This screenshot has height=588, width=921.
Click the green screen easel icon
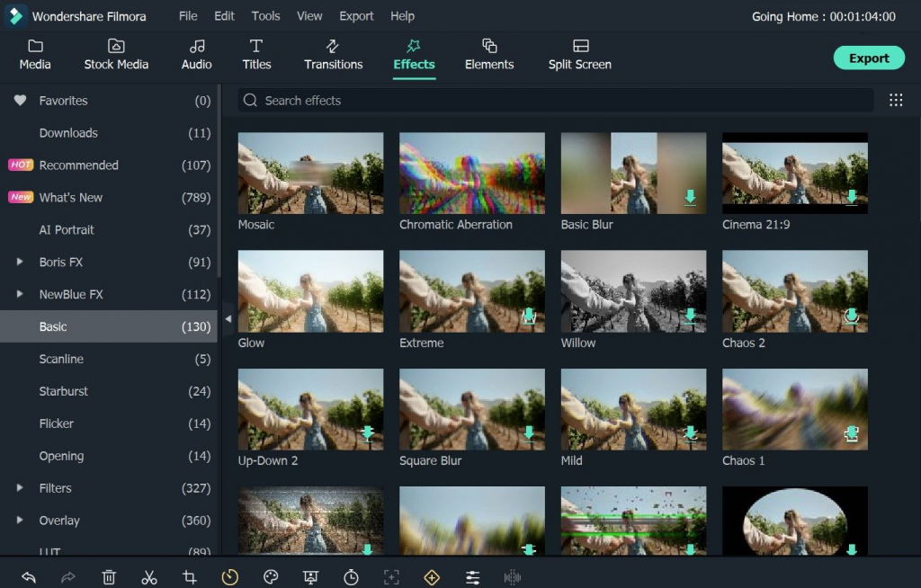(x=310, y=577)
